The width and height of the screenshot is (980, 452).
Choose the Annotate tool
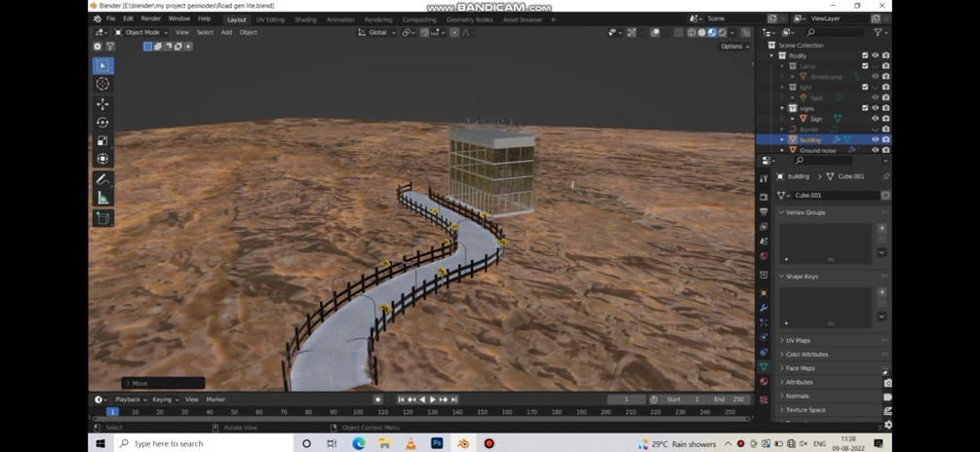pos(103,180)
